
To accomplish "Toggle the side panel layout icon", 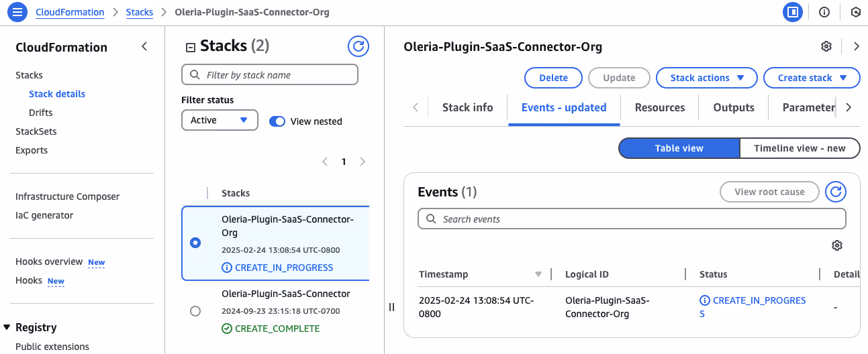I will point(793,12).
